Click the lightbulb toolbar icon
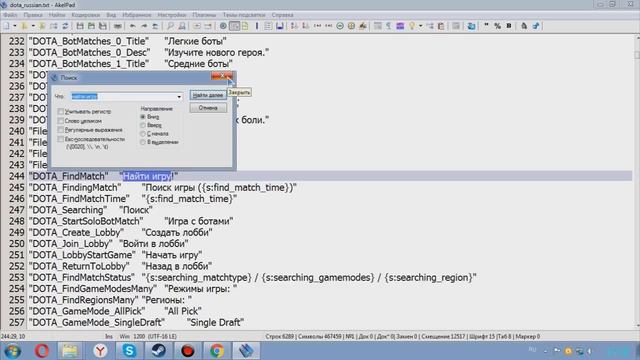Image resolution: width=640 pixels, height=360 pixels. coord(412,26)
